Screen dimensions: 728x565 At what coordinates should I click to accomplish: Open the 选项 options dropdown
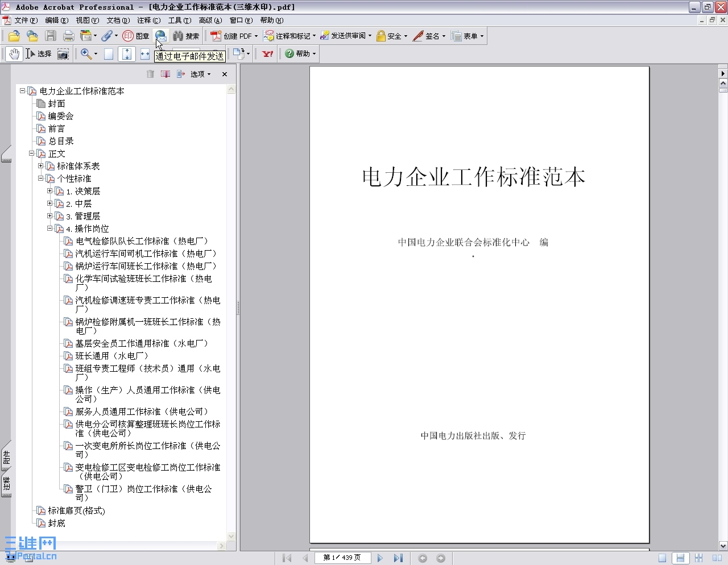[200, 74]
